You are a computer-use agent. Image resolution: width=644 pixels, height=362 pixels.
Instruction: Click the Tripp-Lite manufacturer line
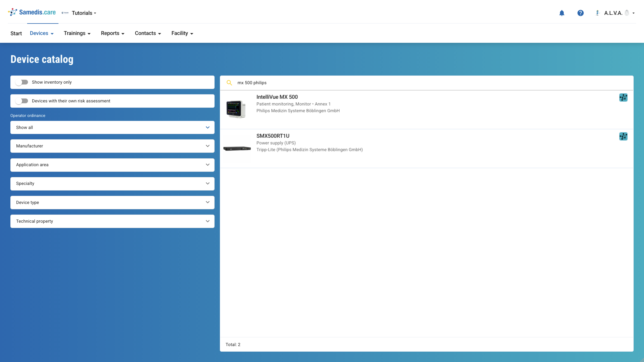coord(309,150)
